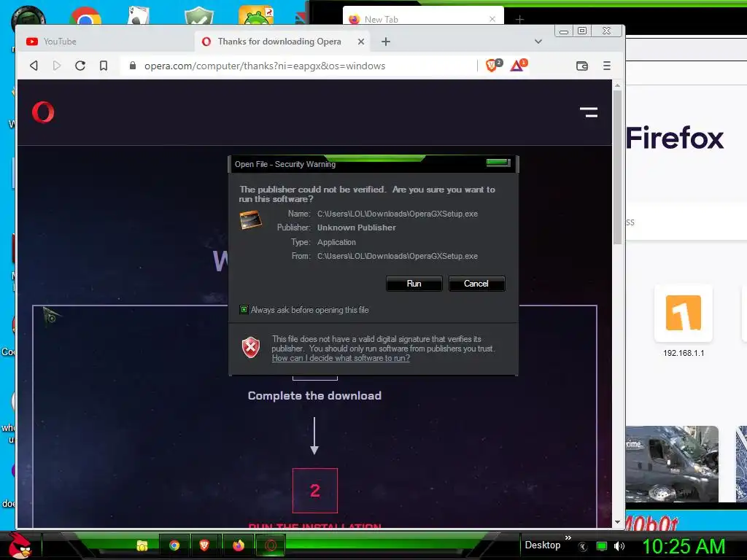
Task: Open the Opera site hamburger menu
Action: (x=589, y=112)
